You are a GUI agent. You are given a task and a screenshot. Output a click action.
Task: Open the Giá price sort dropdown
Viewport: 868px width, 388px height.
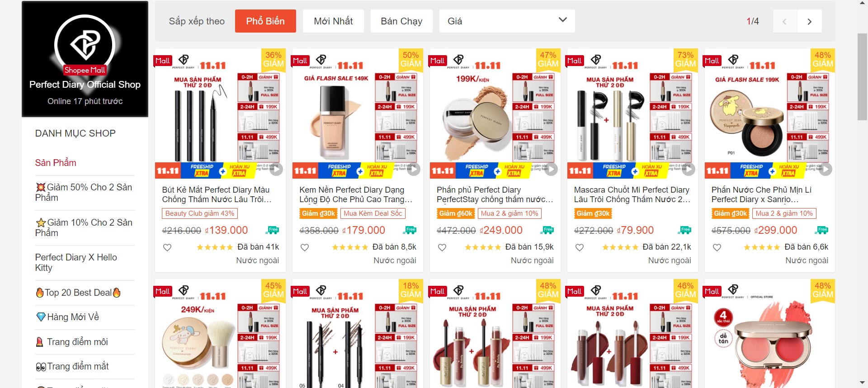point(507,21)
